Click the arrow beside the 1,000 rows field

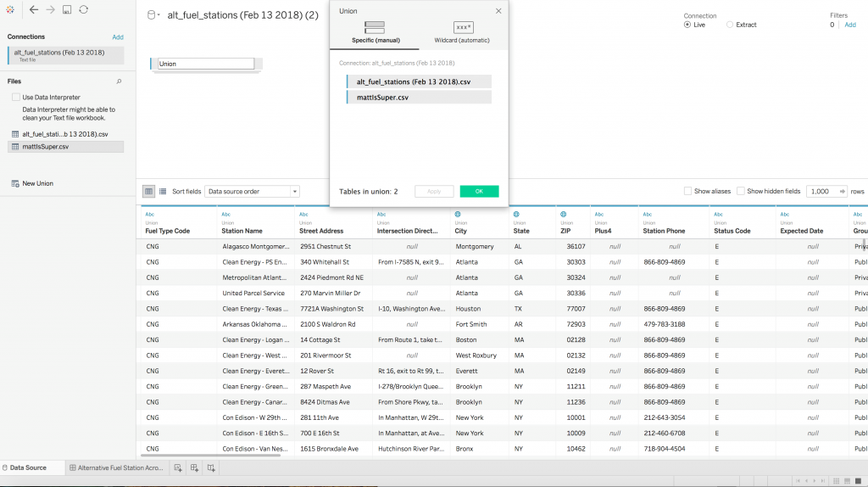tap(842, 191)
